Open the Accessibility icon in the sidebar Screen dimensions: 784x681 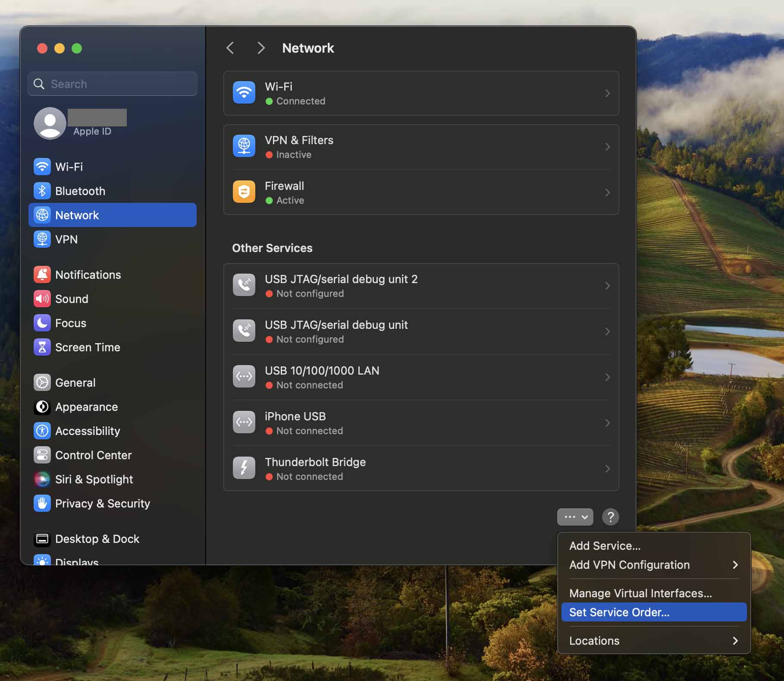click(42, 431)
